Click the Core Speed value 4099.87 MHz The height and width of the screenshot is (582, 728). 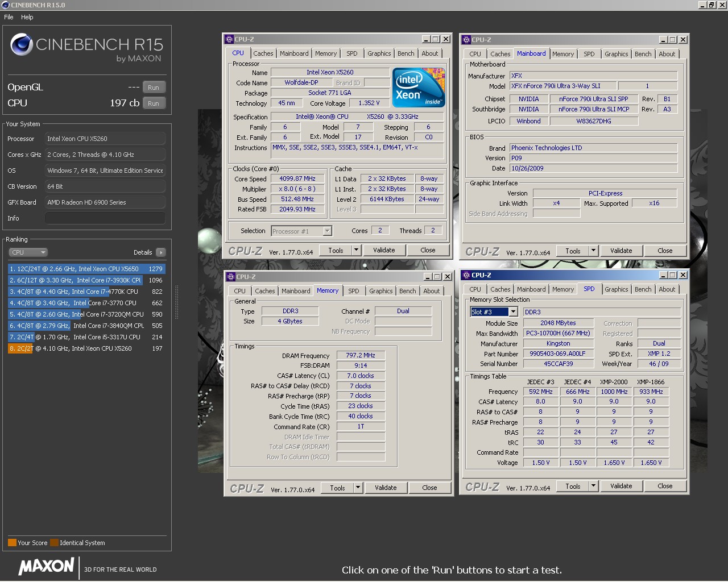(297, 178)
